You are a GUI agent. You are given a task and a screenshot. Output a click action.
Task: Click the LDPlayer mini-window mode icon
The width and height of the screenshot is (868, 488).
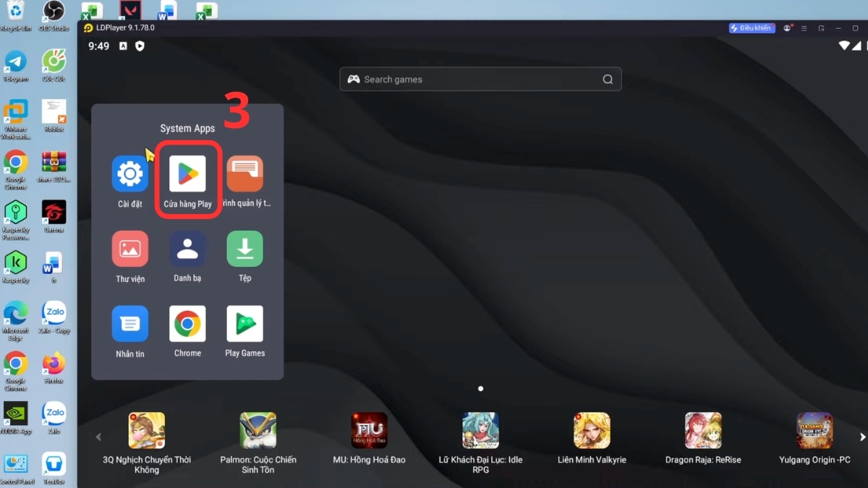(x=821, y=28)
